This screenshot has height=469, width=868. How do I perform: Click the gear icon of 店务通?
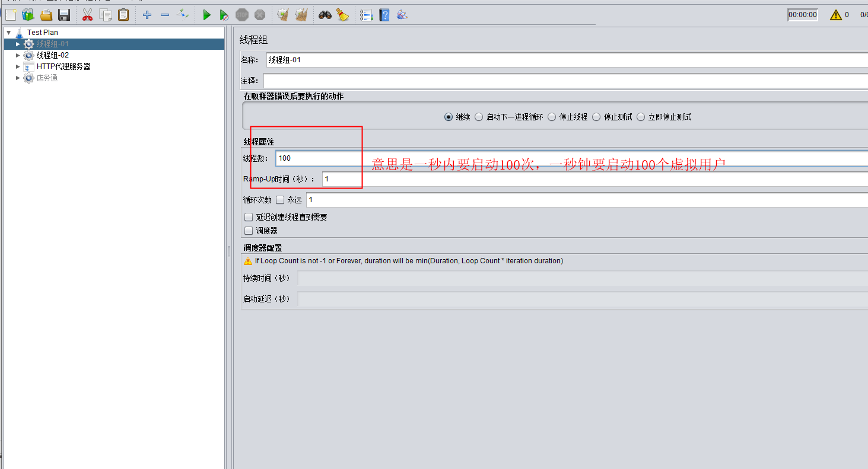(28, 78)
